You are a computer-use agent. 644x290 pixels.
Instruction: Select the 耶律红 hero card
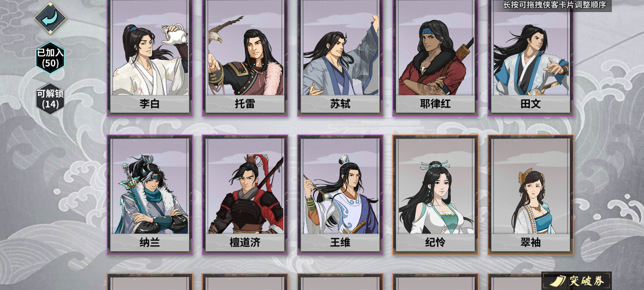(436, 58)
